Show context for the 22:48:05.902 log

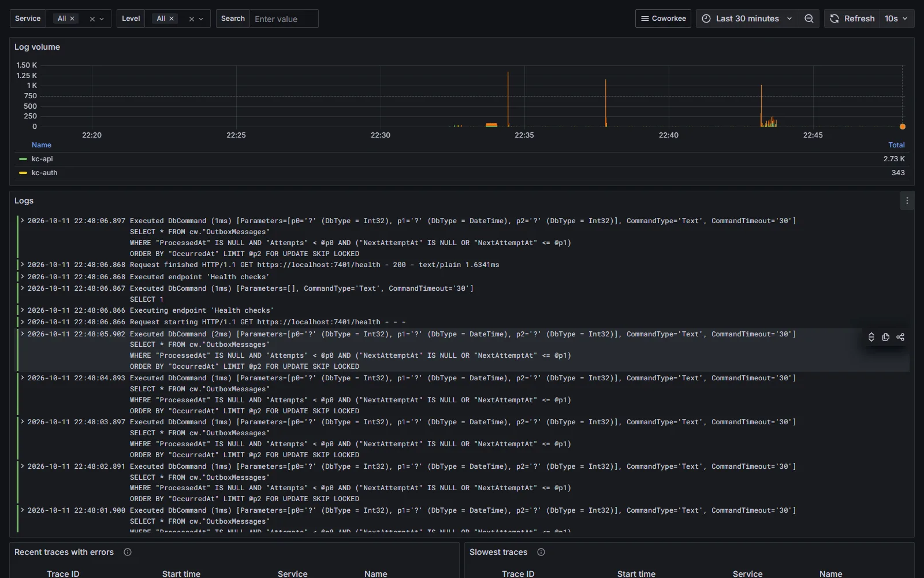pos(871,337)
